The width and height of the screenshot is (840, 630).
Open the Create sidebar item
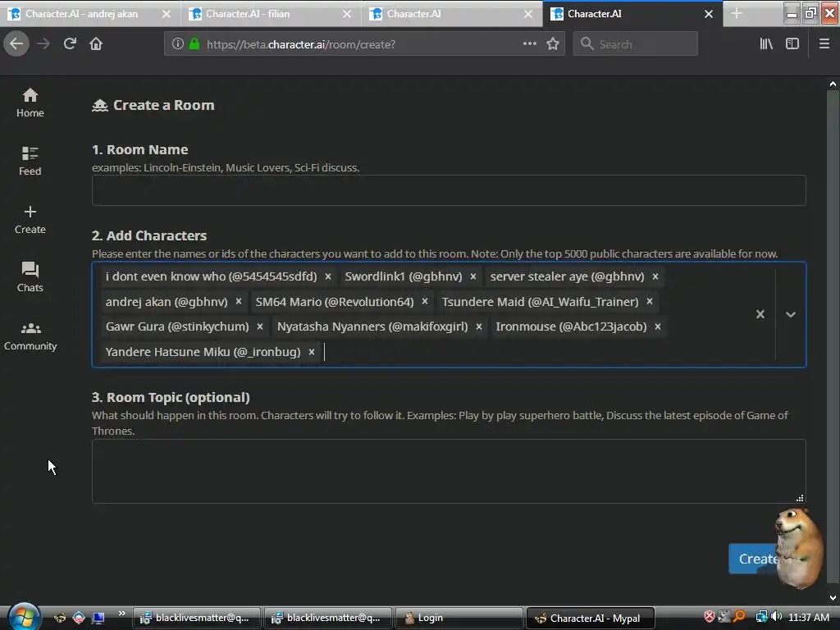tap(30, 220)
